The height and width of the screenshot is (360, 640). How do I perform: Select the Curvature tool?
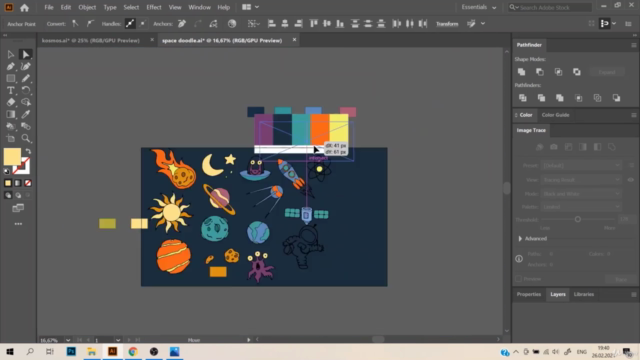(26, 67)
